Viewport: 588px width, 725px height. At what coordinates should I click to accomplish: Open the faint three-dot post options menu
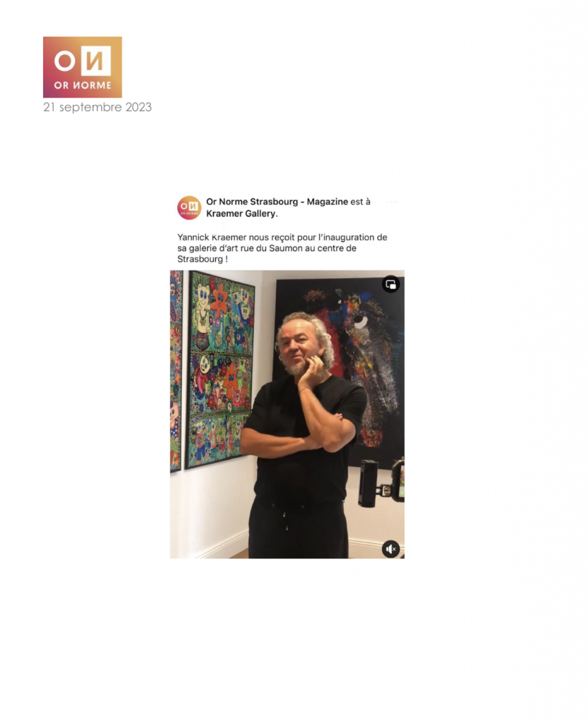pyautogui.click(x=391, y=202)
